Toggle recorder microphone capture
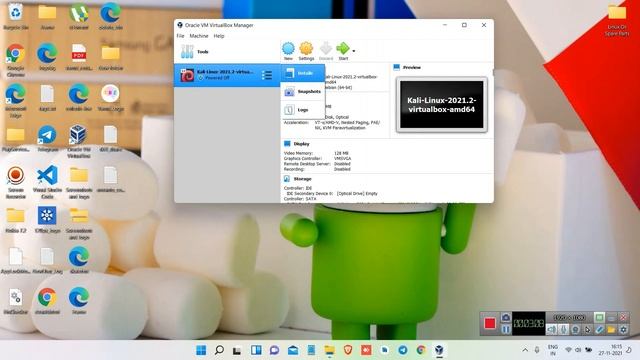This screenshot has width=640, height=360. 563,329
